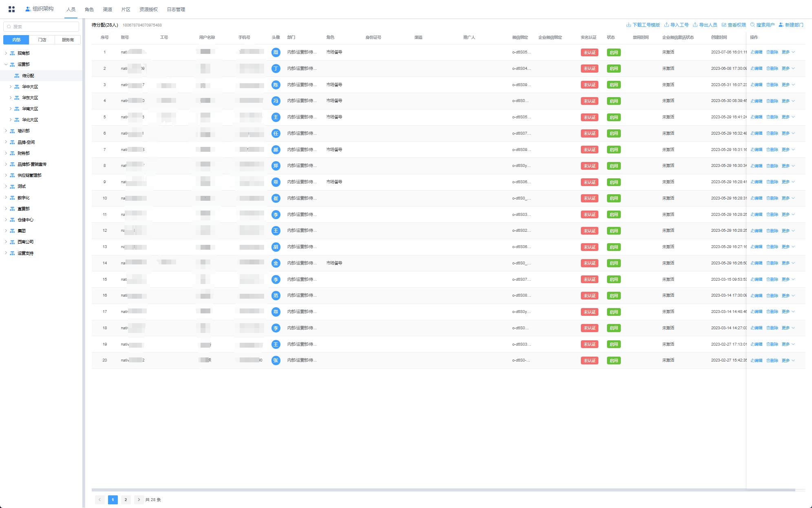Click 搜索用户 button

[762, 25]
